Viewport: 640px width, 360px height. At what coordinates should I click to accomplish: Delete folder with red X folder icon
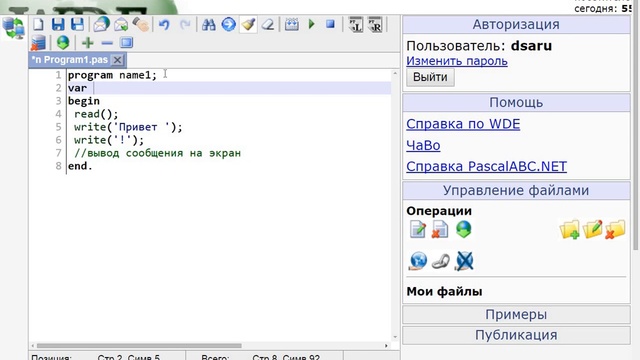point(616,229)
